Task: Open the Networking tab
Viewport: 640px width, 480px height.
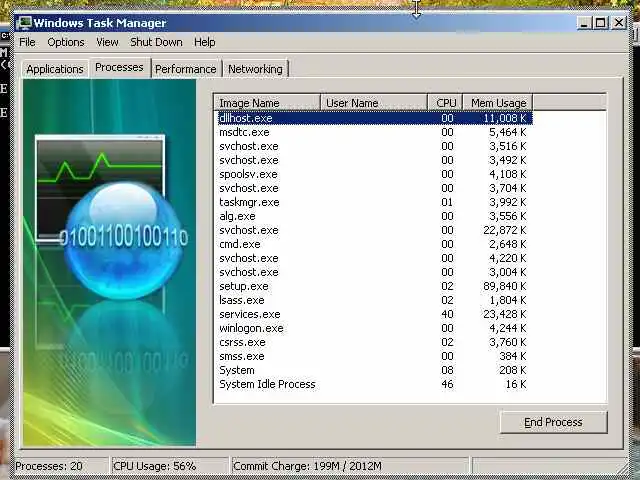Action: (x=256, y=69)
